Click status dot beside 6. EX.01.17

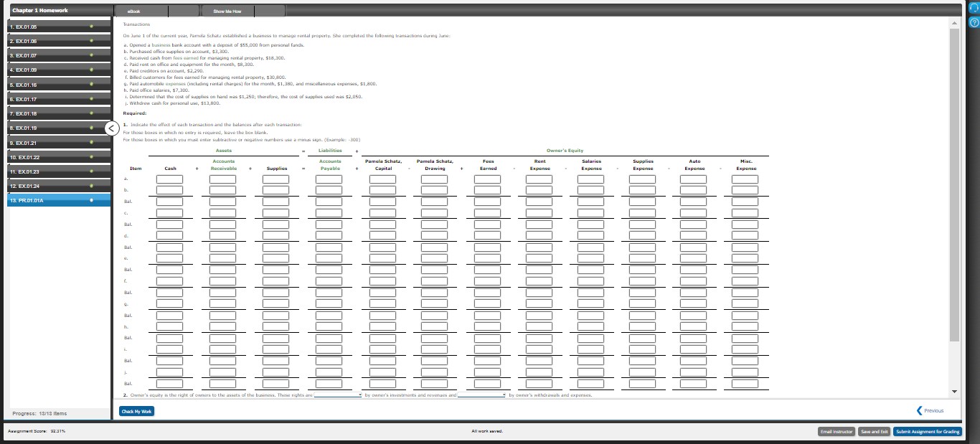coord(90,100)
